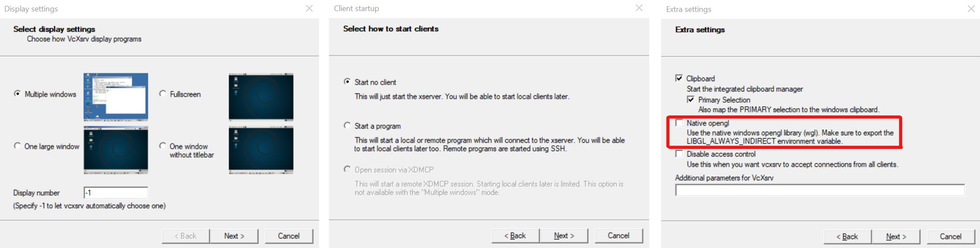The width and height of the screenshot is (980, 248).
Task: Select the Start a program option
Action: 347,126
